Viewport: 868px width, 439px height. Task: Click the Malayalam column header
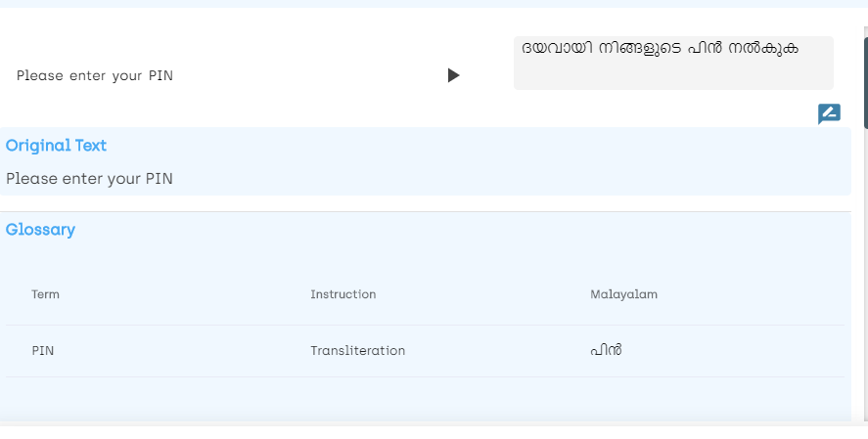pyautogui.click(x=623, y=294)
